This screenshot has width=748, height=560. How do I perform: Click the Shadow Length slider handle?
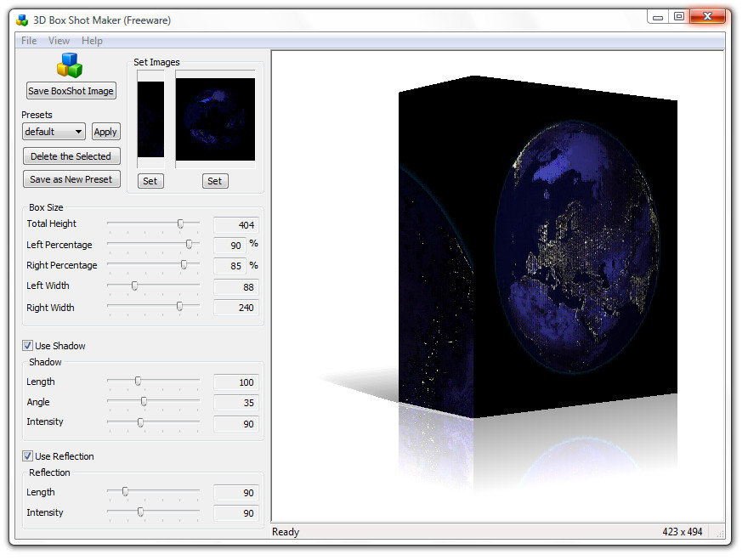[138, 381]
